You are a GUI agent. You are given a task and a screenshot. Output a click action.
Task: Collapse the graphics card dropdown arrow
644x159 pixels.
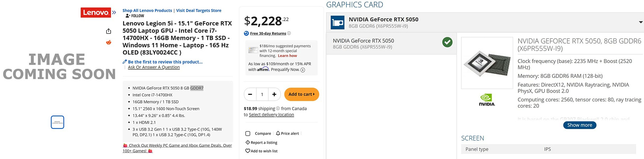pyautogui.click(x=641, y=22)
